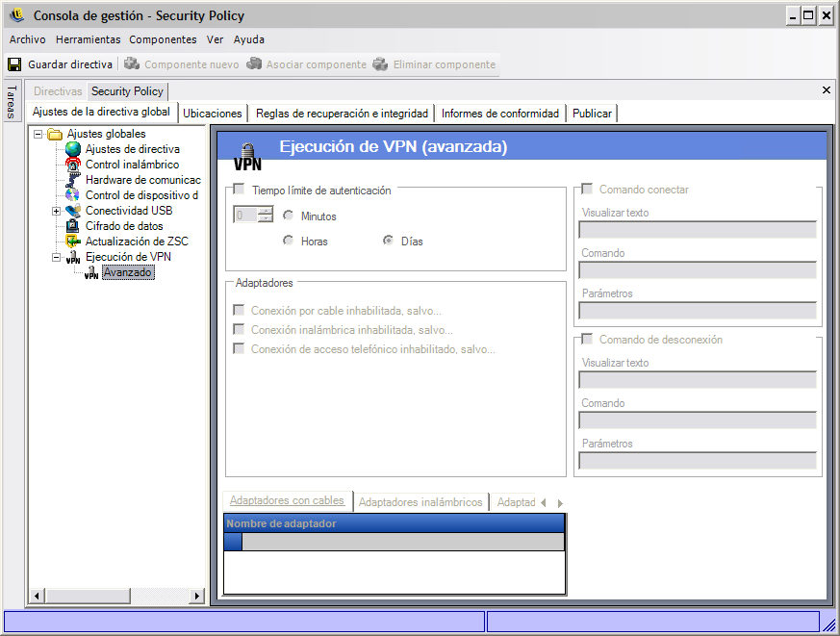Click the Hardware de comunicación tree icon
Image resolution: width=840 pixels, height=636 pixels.
tap(73, 180)
